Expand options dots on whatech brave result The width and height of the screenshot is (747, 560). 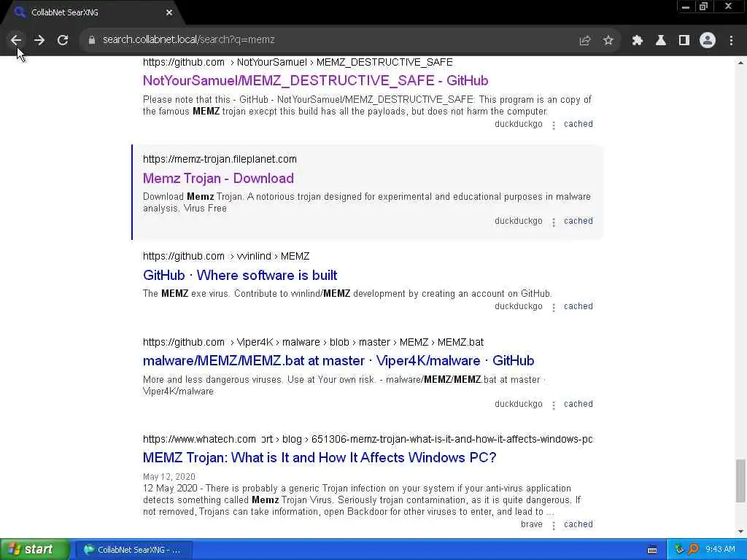554,526
